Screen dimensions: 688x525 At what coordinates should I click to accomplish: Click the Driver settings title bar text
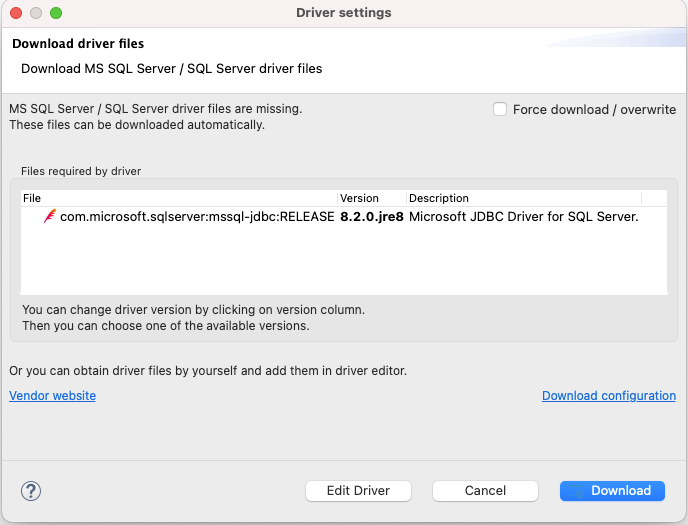(344, 13)
